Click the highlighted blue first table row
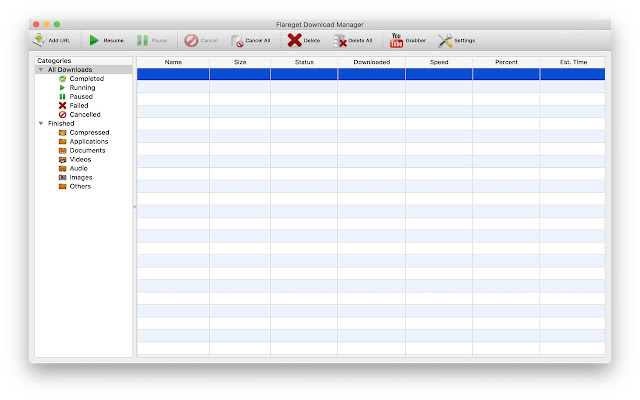 [x=371, y=74]
